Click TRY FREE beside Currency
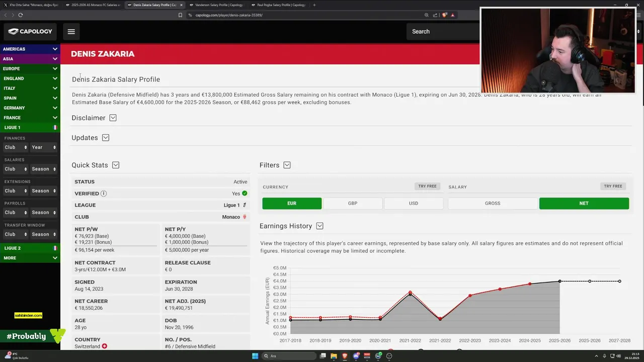Screen dimensions: 644x362 (x=427, y=187)
